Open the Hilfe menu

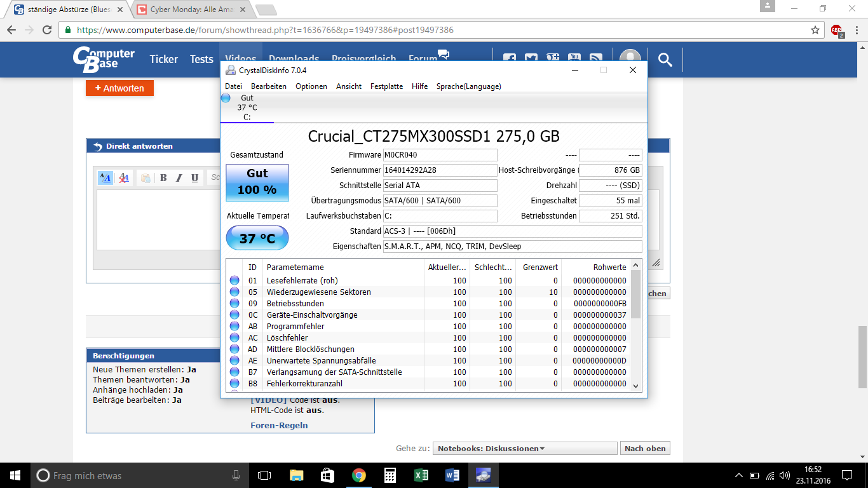pyautogui.click(x=419, y=86)
